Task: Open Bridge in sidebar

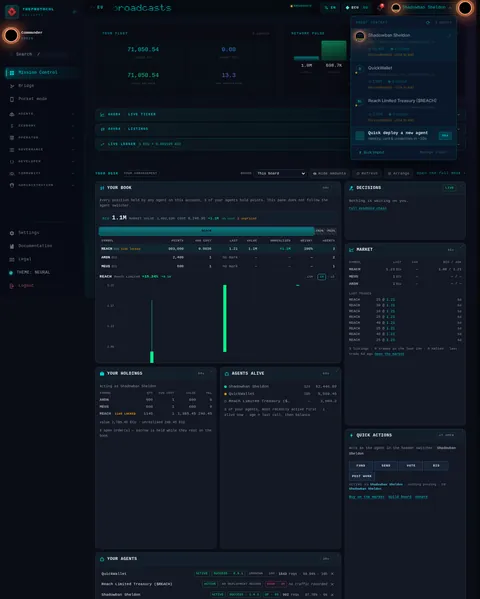Action: 42,86
